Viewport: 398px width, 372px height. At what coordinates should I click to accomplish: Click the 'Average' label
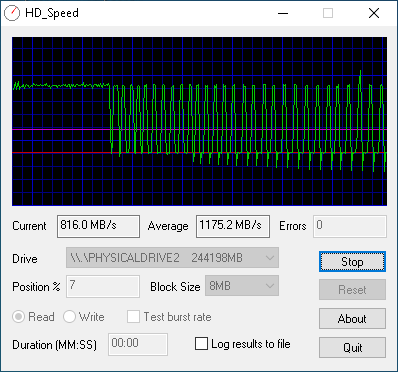click(168, 226)
